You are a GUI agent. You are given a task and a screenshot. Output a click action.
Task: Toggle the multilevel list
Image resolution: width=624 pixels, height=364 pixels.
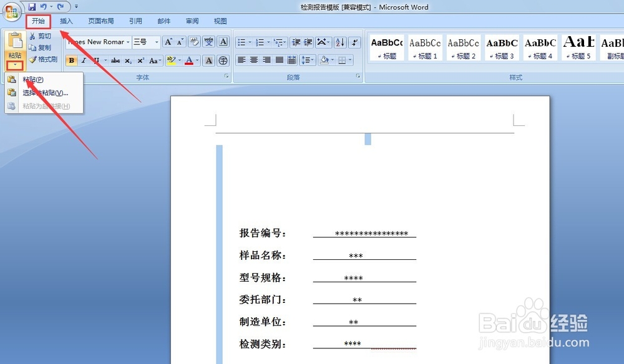[278, 42]
